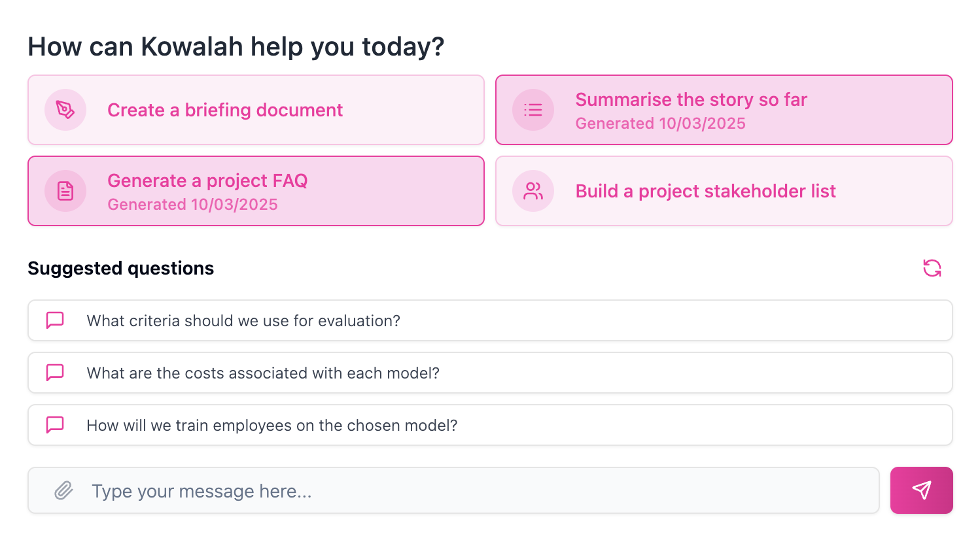Click the pink send button
980x540 pixels.
pyautogui.click(x=921, y=490)
